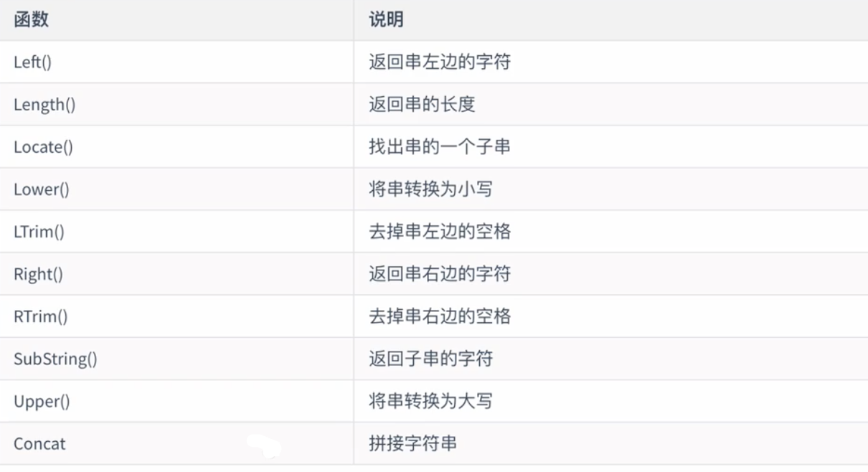The width and height of the screenshot is (868, 472).
Task: Select the RTrim() table entry
Action: click(x=41, y=316)
